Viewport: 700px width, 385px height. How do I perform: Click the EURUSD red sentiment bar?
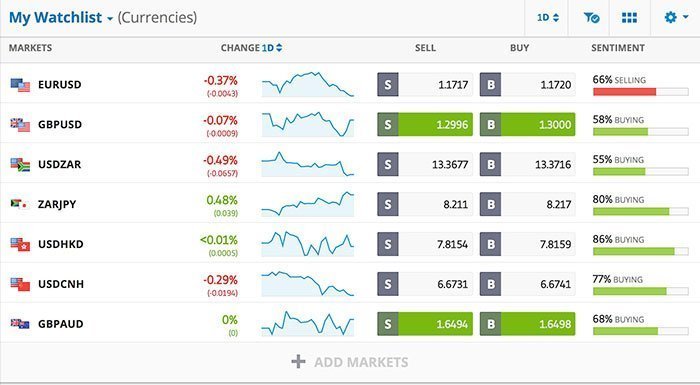625,92
